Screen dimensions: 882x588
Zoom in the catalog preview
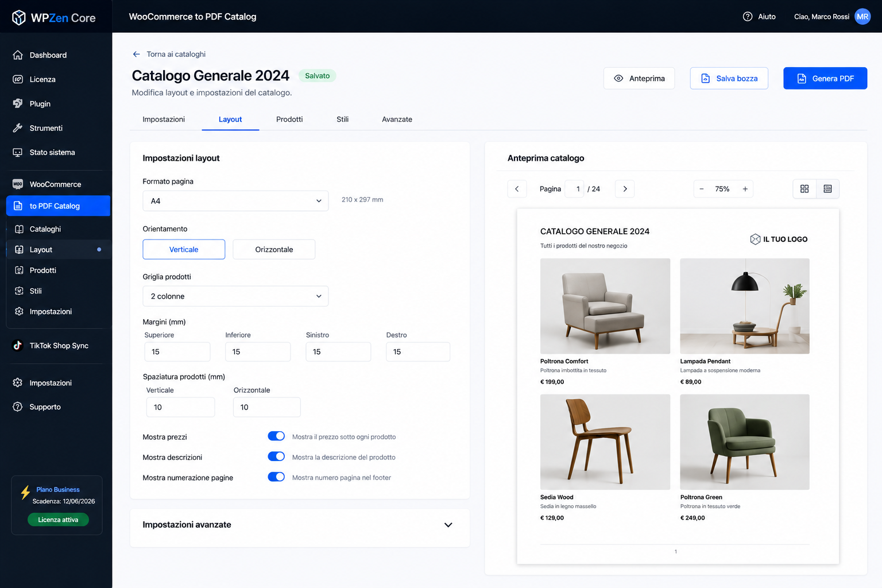coord(745,189)
